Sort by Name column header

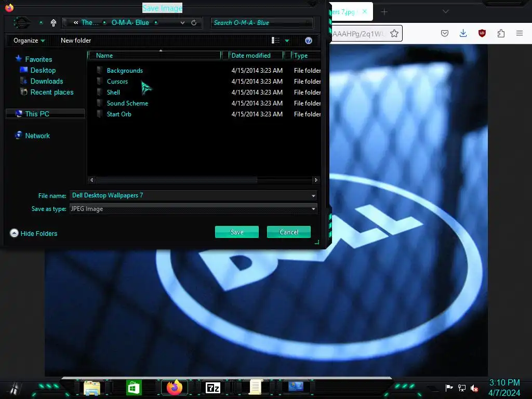click(155, 56)
